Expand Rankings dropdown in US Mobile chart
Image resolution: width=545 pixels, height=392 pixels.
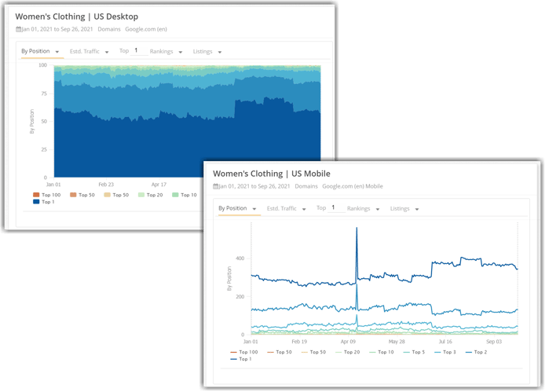tap(363, 209)
